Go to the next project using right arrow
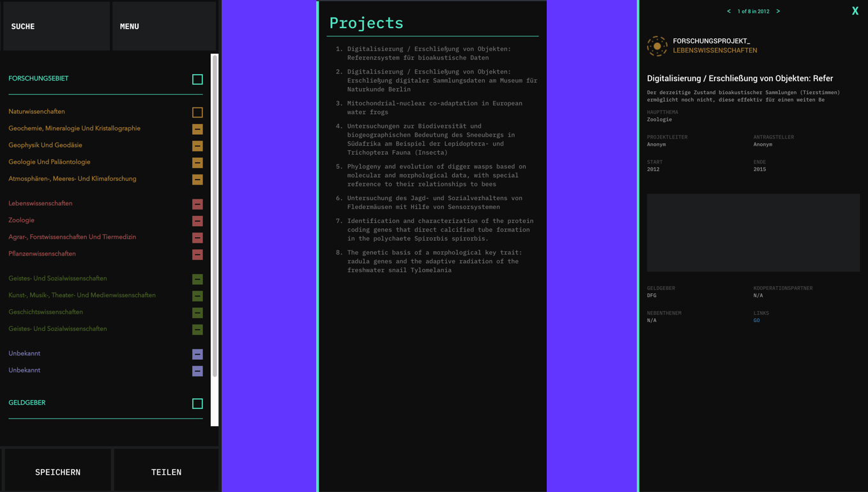 pyautogui.click(x=778, y=12)
